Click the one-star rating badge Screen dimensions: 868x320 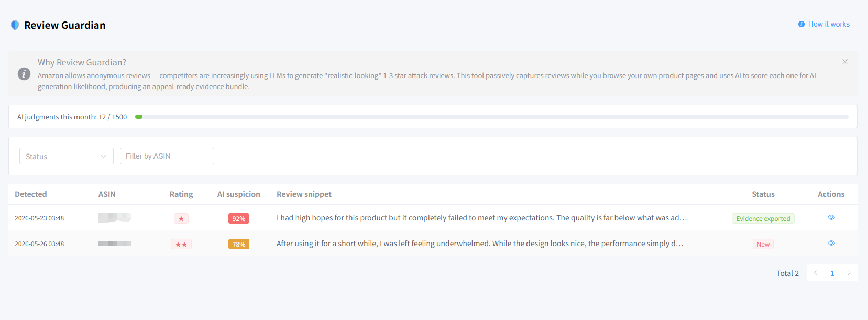click(181, 218)
